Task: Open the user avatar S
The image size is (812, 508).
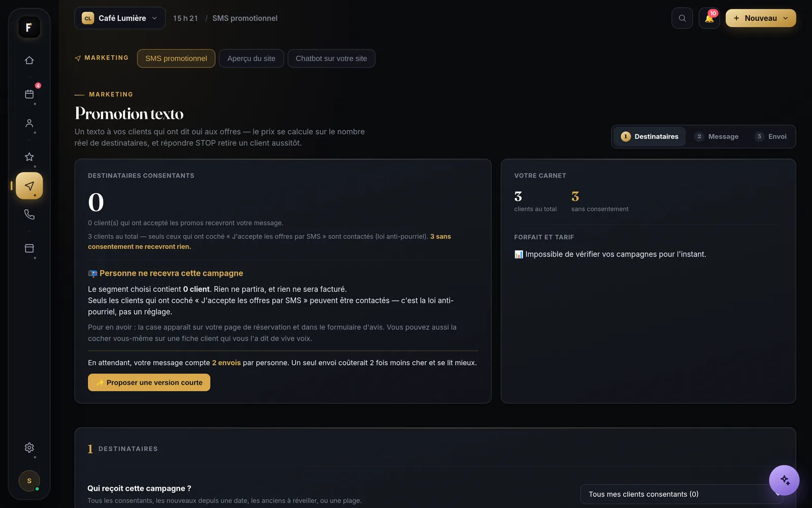Action: pyautogui.click(x=29, y=481)
